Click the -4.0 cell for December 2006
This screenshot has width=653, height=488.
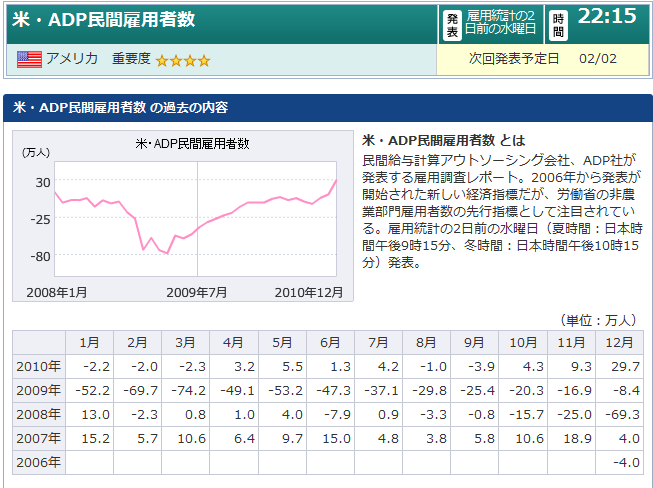(620, 462)
